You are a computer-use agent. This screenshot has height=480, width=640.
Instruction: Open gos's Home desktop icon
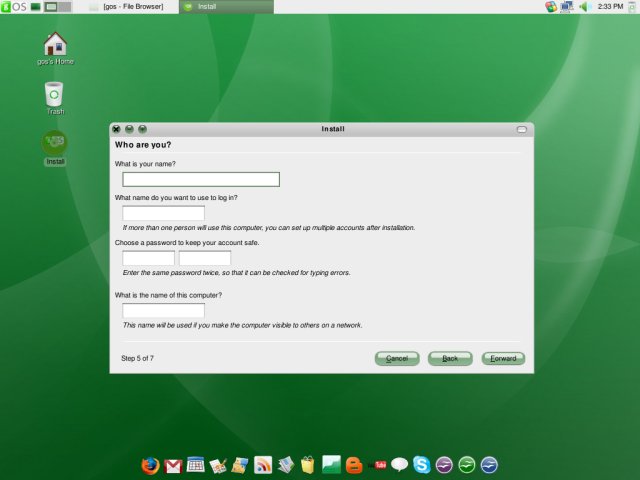[55, 49]
